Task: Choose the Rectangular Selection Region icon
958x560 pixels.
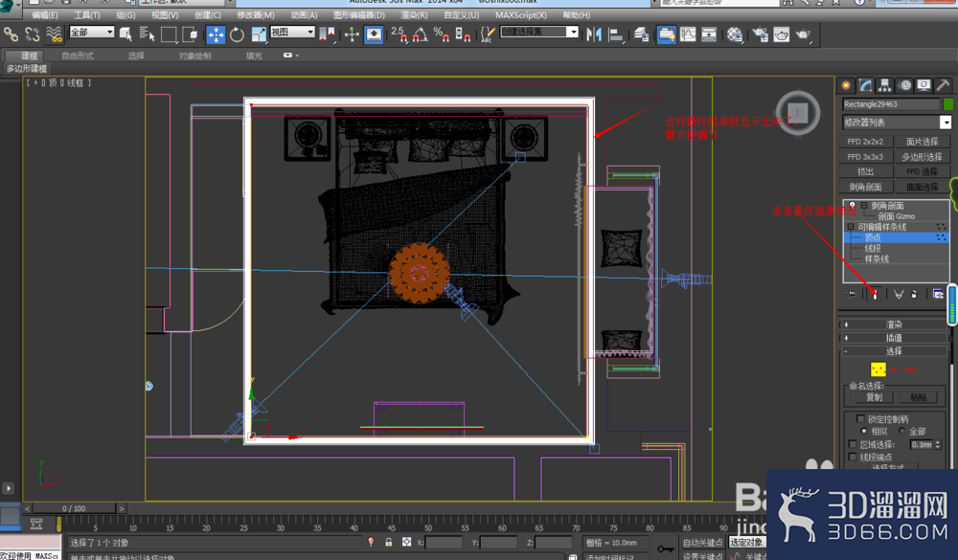Action: click(x=168, y=34)
